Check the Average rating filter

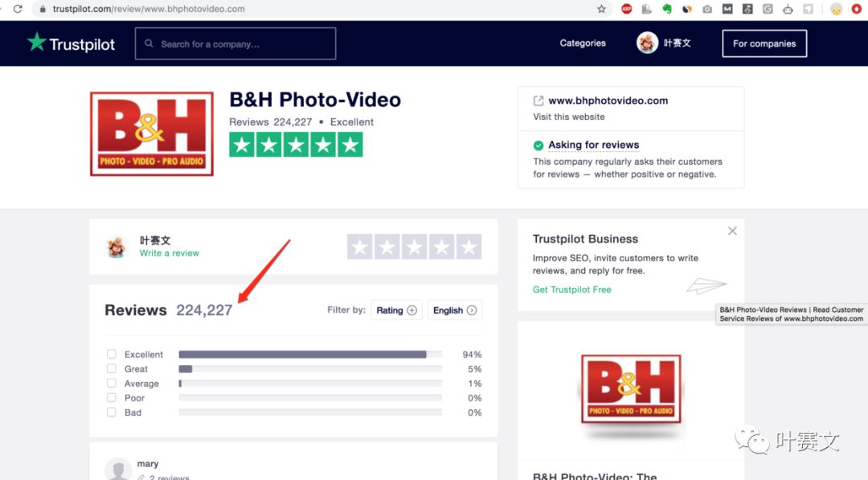[111, 383]
